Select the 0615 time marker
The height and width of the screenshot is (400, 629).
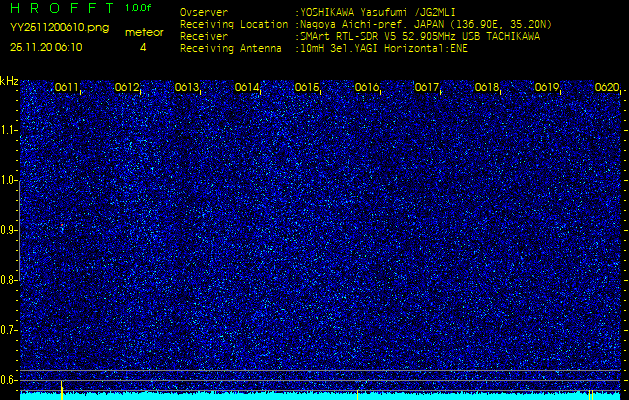307,88
